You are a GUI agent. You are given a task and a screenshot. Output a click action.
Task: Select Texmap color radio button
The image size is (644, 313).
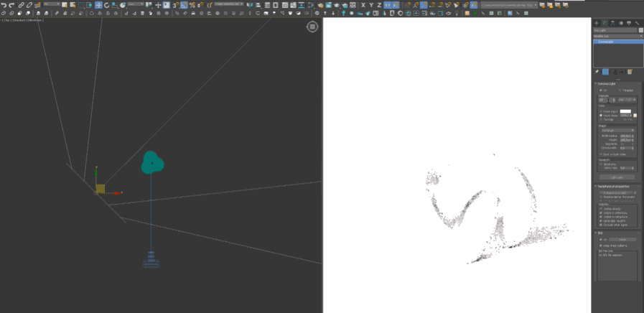601,120
